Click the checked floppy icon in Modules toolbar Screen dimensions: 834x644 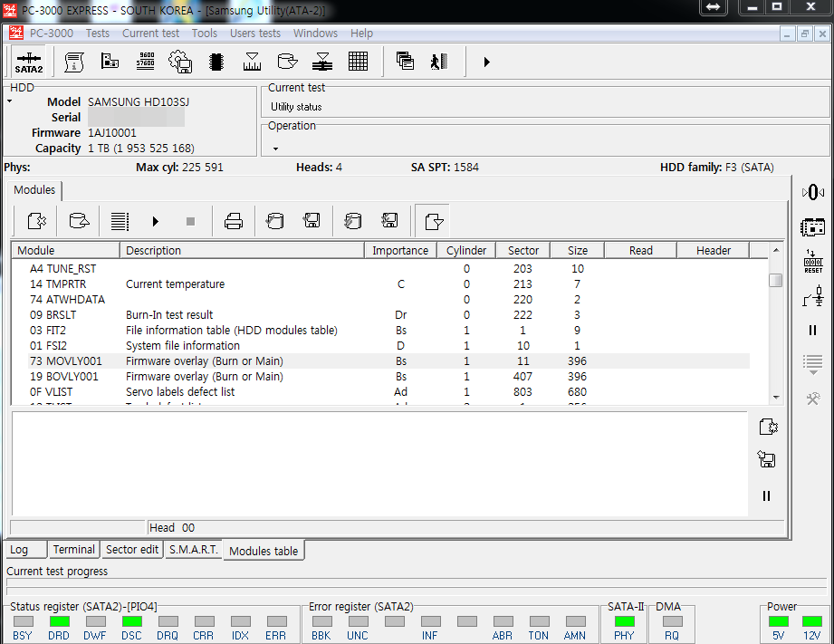coord(389,220)
